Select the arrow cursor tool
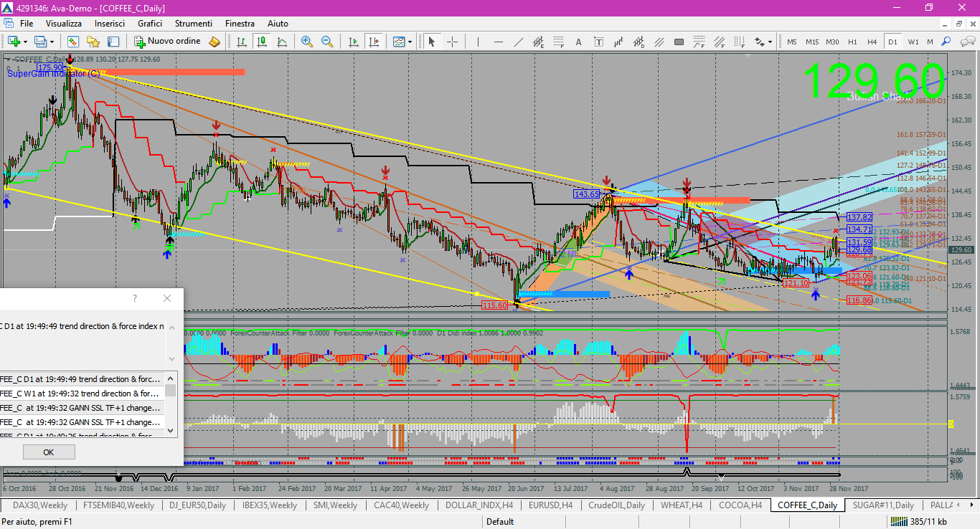This screenshot has height=529, width=980. coord(432,42)
